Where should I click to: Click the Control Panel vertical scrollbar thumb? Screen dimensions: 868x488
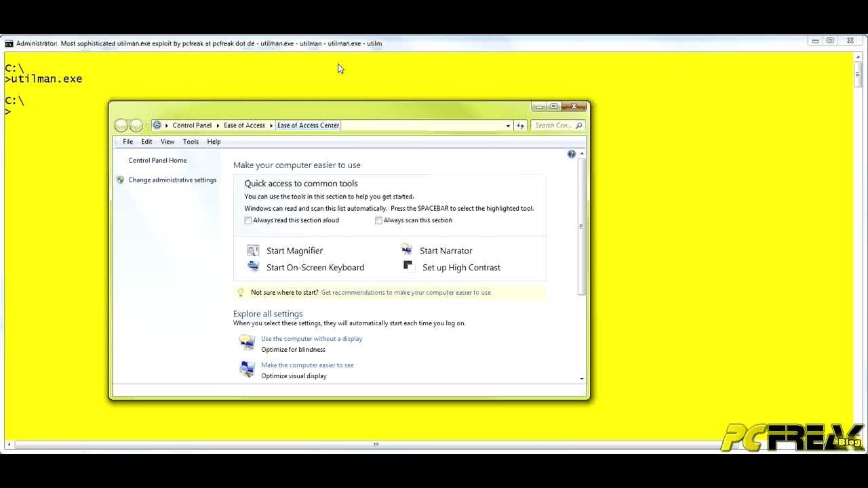[x=581, y=226]
